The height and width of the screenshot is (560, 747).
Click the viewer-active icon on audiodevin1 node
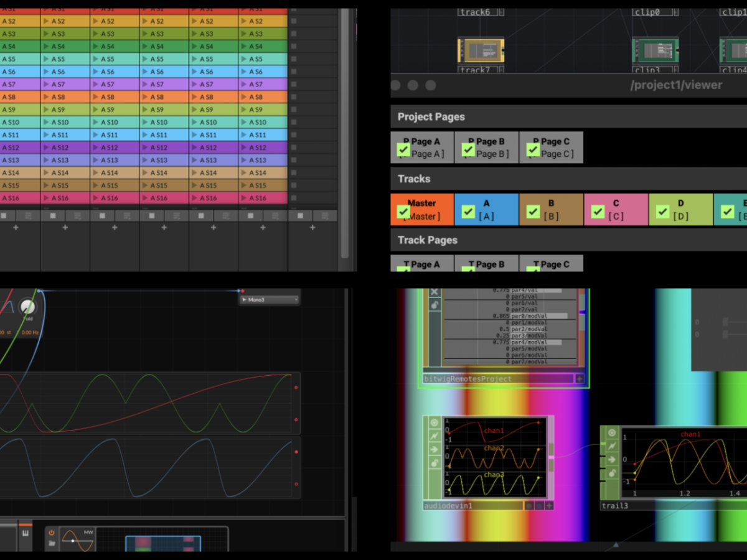coord(434,423)
